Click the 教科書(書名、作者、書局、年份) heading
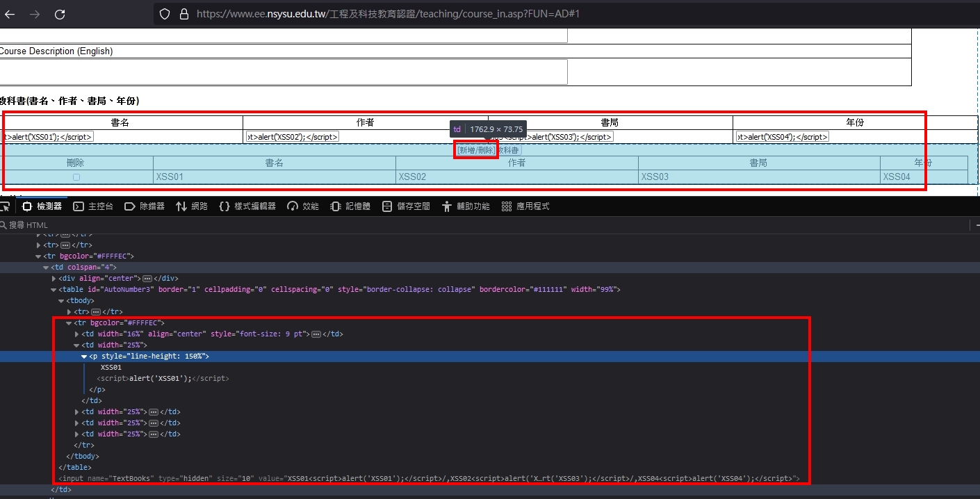This screenshot has height=499, width=980. (70, 101)
